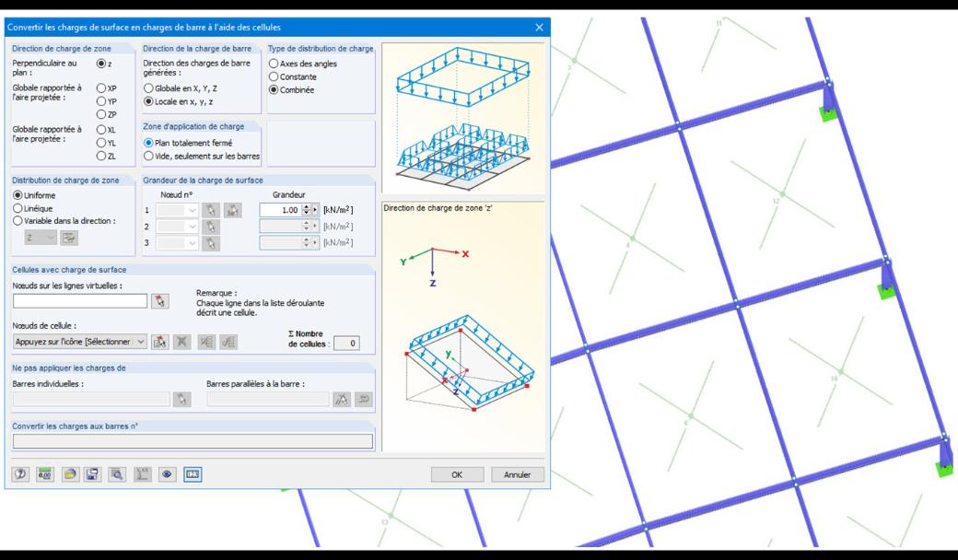This screenshot has width=958, height=560.
Task: Click the fourth cell-edit icon after the combo
Action: pos(228,342)
